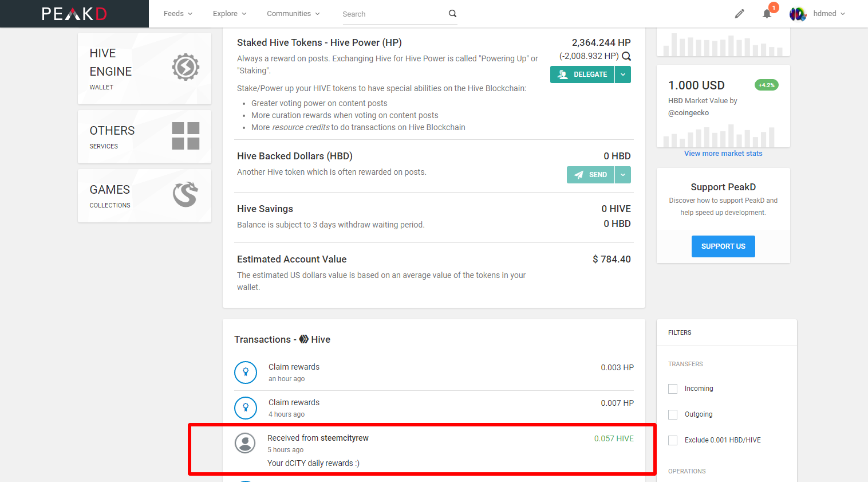Click the Support Us button
Viewport: 868px width, 482px height.
pyautogui.click(x=723, y=246)
